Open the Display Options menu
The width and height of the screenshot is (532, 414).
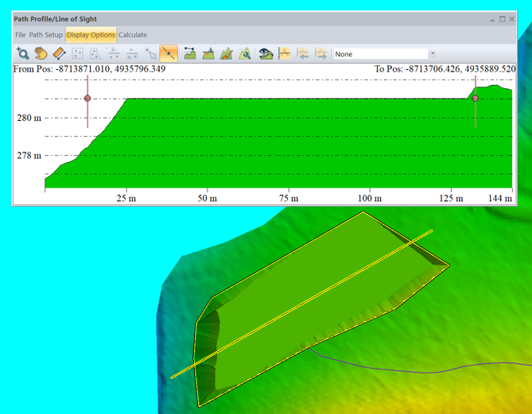pos(91,35)
